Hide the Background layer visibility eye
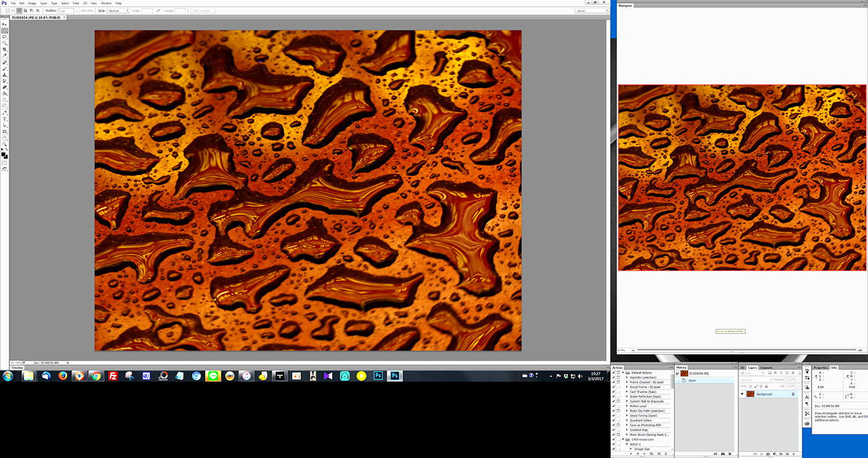 click(x=742, y=394)
